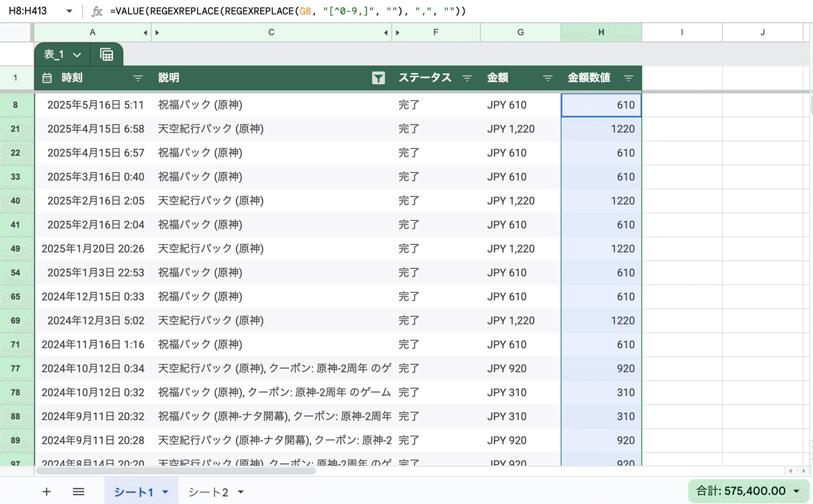Open the filter icon on the 金額 column
This screenshot has height=504, width=813.
547,78
